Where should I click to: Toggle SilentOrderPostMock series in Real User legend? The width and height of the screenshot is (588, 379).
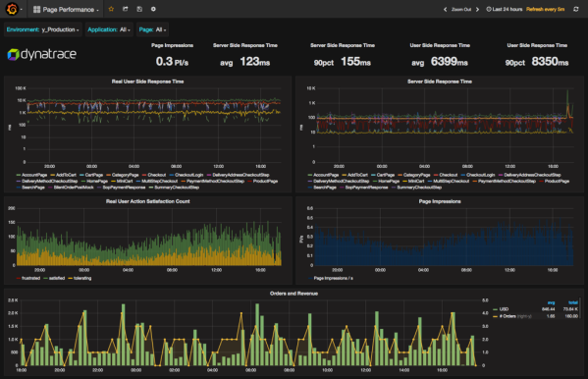point(74,188)
